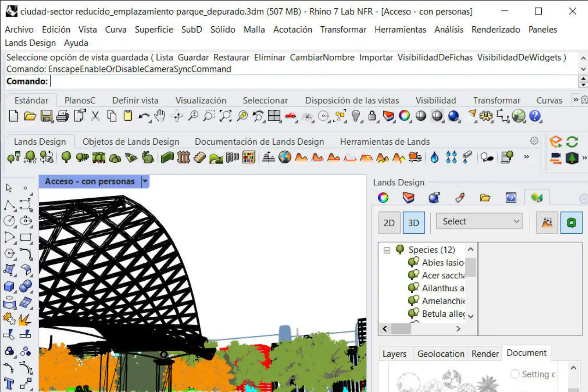Viewport: 588px width, 392px height.
Task: Save the model with floppy icon
Action: [46, 116]
